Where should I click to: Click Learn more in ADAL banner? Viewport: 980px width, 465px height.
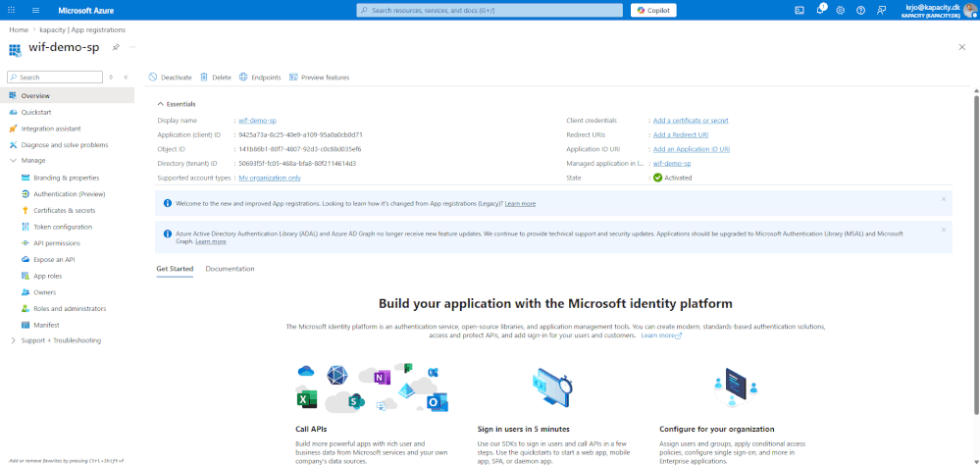point(211,241)
